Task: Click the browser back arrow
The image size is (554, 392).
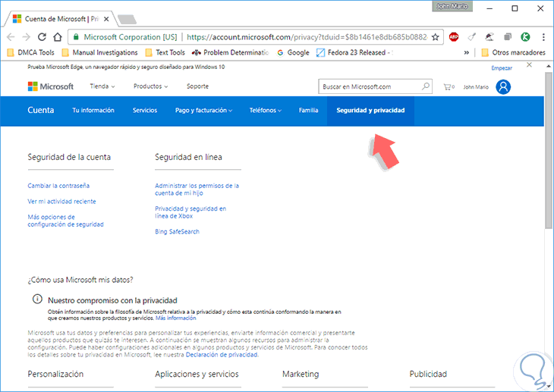Action: click(x=11, y=37)
